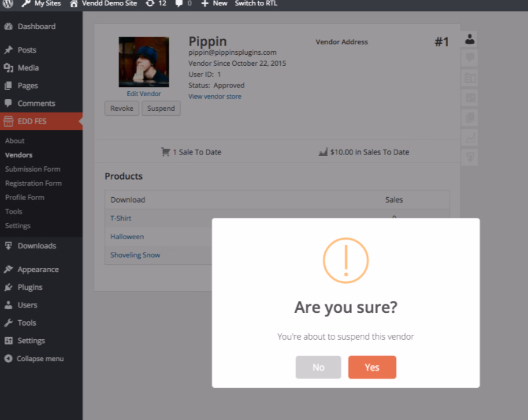Open Submission Form under EDD FES
The height and width of the screenshot is (420, 528).
33,169
